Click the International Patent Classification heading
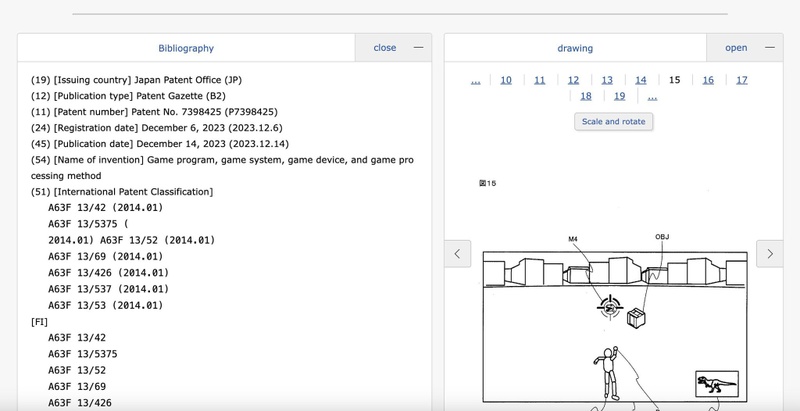800x411 pixels. (122, 192)
